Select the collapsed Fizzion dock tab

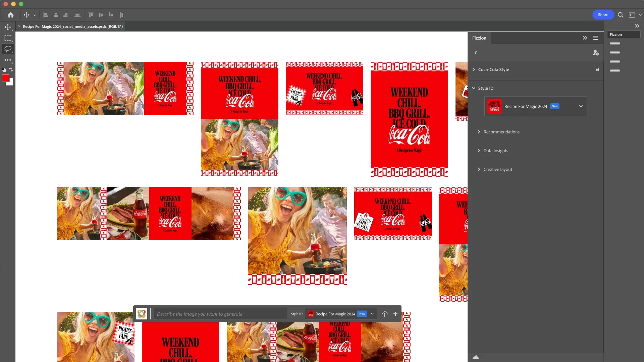point(624,35)
